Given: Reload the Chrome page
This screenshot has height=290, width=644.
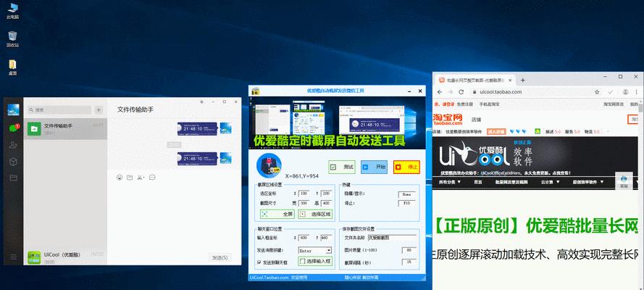Looking at the screenshot, I should [x=461, y=92].
